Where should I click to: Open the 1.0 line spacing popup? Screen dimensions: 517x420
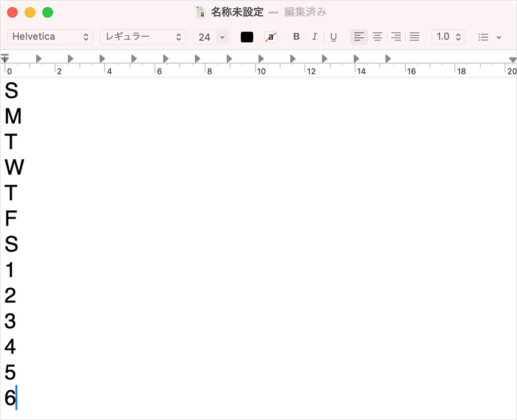click(448, 37)
